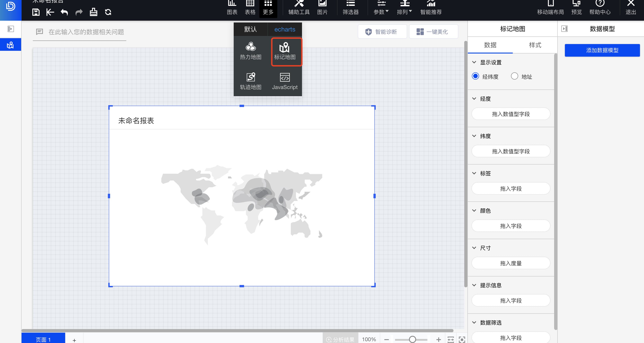Viewport: 644px width, 343px height.
Task: Toggle the 更多 more components menu
Action: click(268, 9)
